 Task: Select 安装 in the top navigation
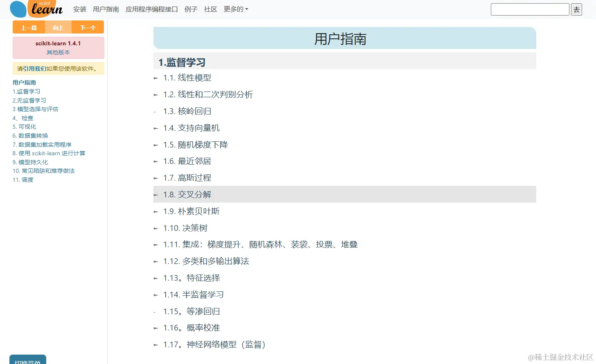point(79,9)
